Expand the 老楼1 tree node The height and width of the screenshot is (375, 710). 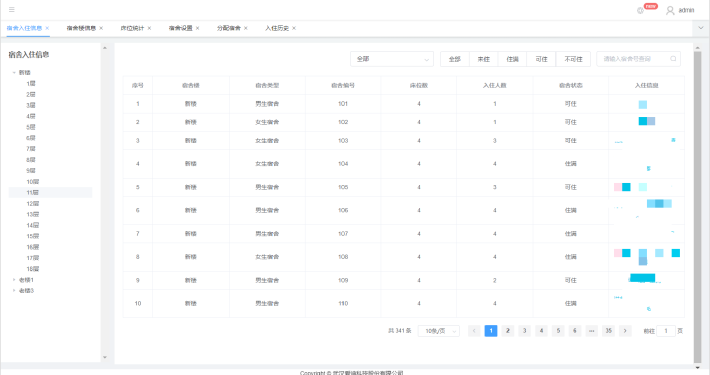14,280
